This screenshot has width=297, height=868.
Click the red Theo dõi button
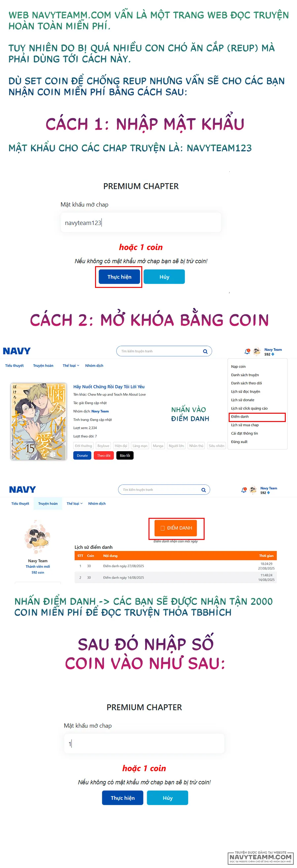tap(104, 456)
